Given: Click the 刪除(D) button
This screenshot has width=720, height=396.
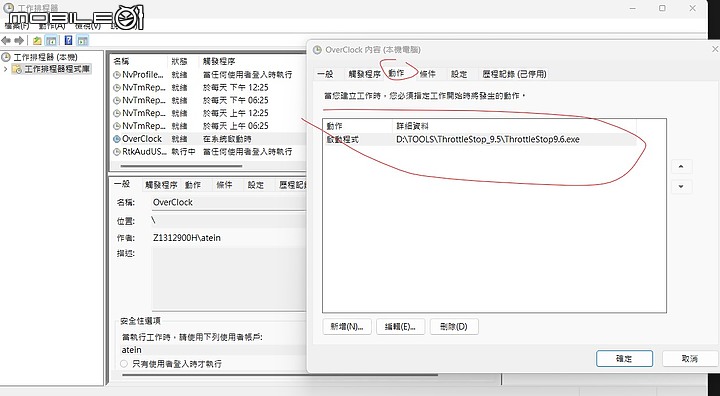Looking at the screenshot, I should tap(454, 327).
